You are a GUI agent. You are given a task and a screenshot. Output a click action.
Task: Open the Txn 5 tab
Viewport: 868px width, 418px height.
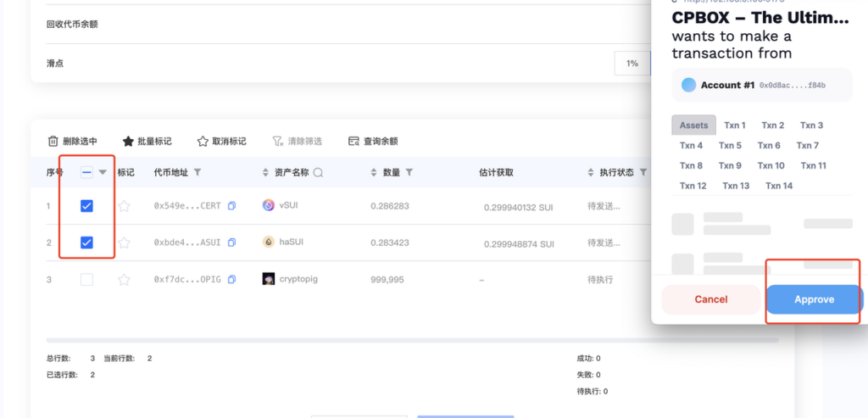[x=730, y=146]
